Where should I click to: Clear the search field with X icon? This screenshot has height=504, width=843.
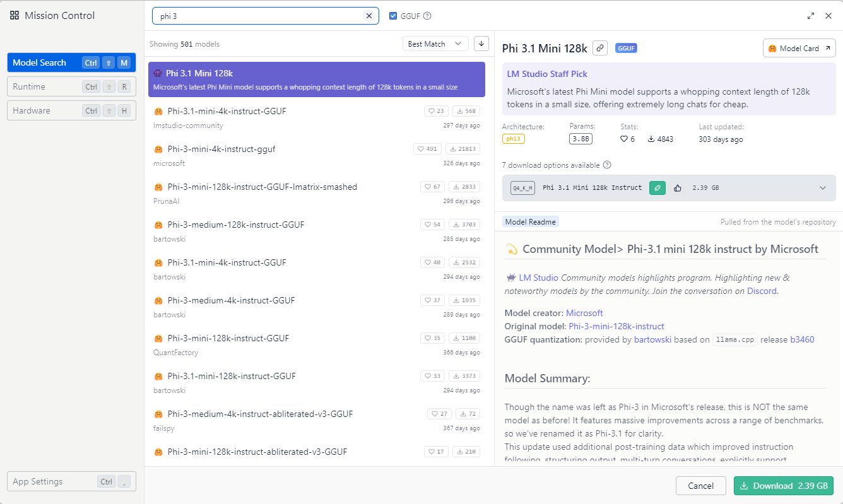(x=369, y=16)
